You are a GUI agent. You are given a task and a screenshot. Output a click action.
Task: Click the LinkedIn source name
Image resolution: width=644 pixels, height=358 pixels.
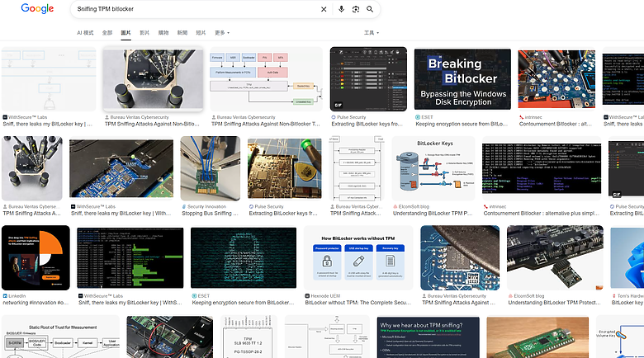pos(17,295)
